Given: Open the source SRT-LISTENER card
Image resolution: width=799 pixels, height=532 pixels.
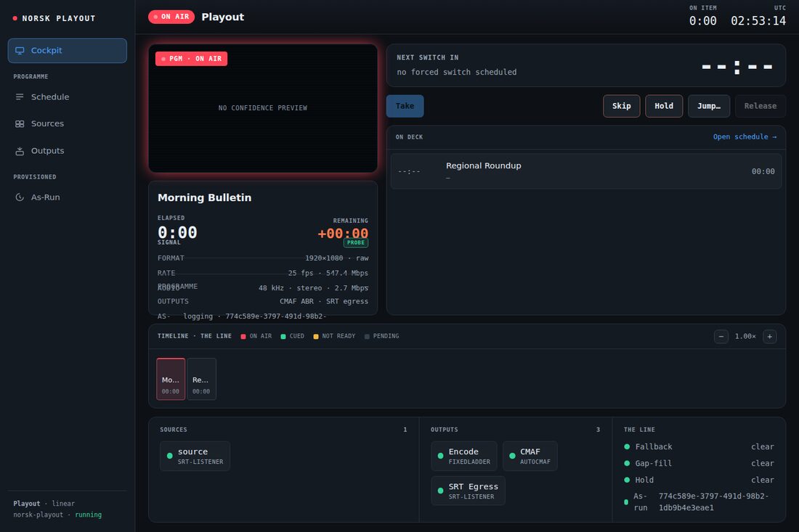Looking at the screenshot, I should 195,456.
